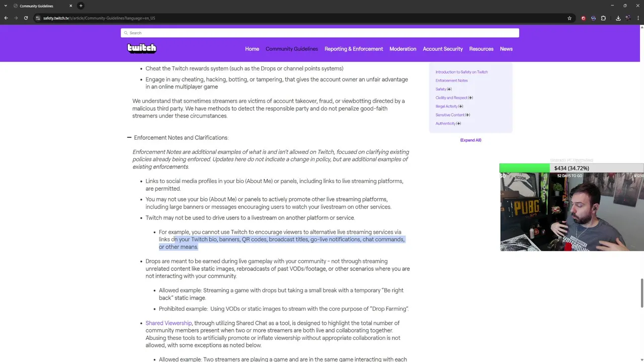The height and width of the screenshot is (362, 644).
Task: Open the Shared Viewership link
Action: point(169,323)
